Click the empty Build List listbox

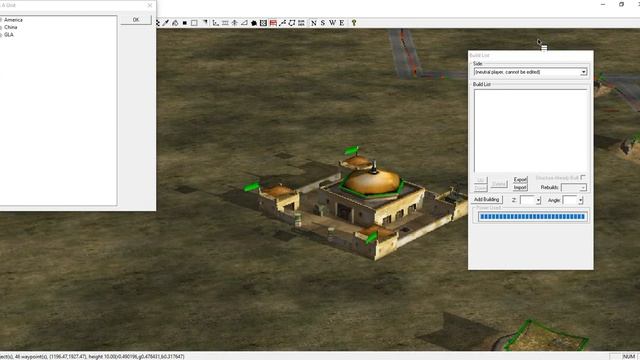click(531, 131)
